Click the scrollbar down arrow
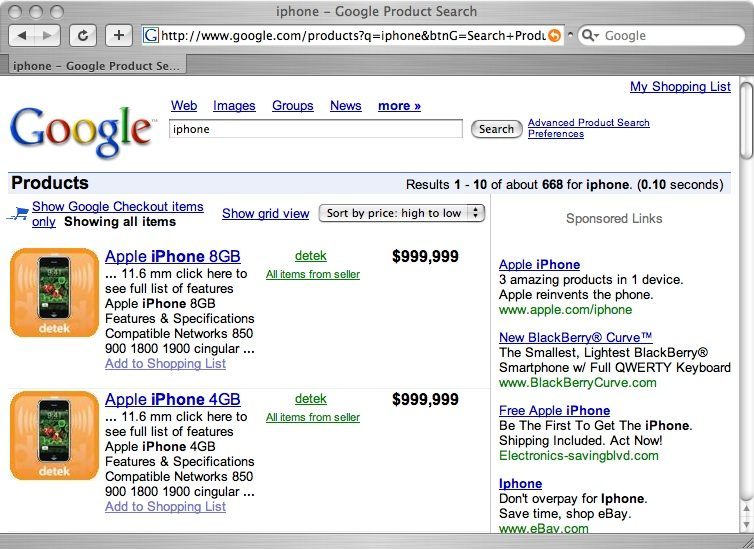 [746, 524]
